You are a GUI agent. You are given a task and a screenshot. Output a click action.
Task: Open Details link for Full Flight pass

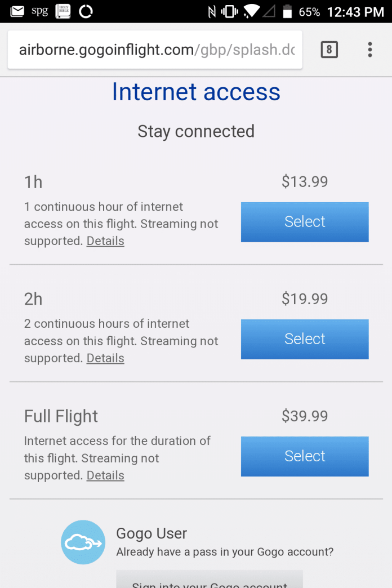click(x=105, y=475)
